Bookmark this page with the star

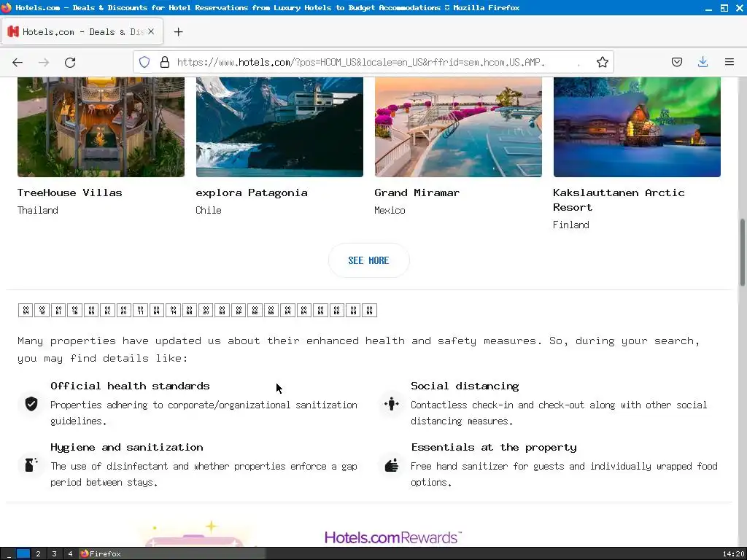click(x=602, y=62)
